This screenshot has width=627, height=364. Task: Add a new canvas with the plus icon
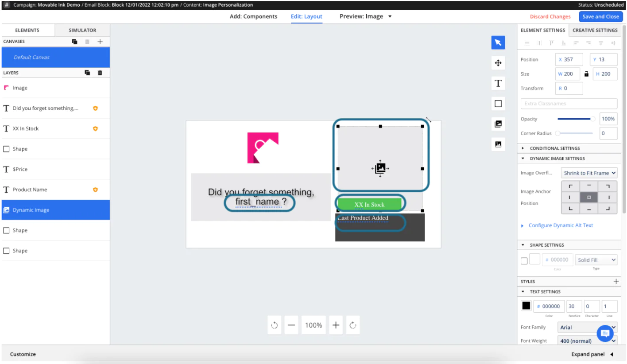100,41
